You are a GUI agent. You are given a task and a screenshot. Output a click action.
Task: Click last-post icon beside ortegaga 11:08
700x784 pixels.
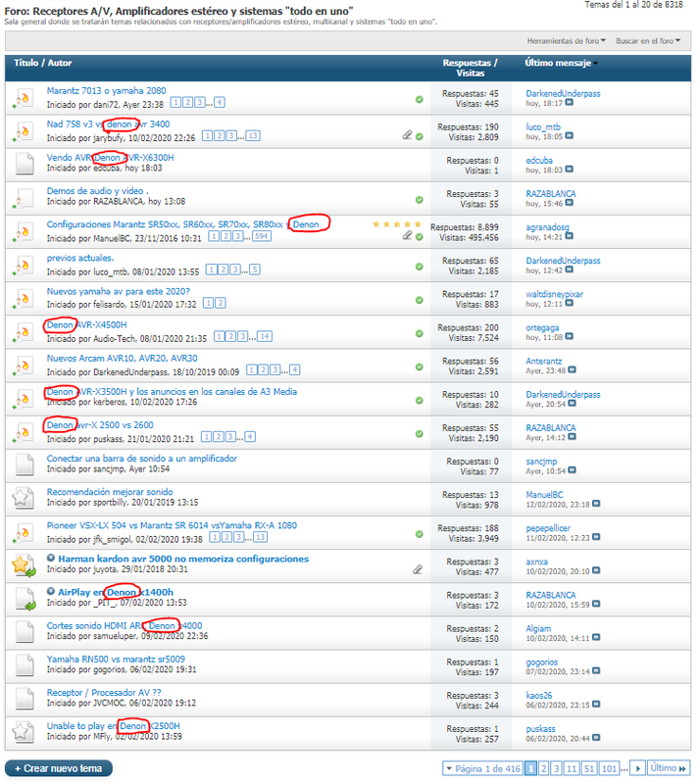click(569, 337)
